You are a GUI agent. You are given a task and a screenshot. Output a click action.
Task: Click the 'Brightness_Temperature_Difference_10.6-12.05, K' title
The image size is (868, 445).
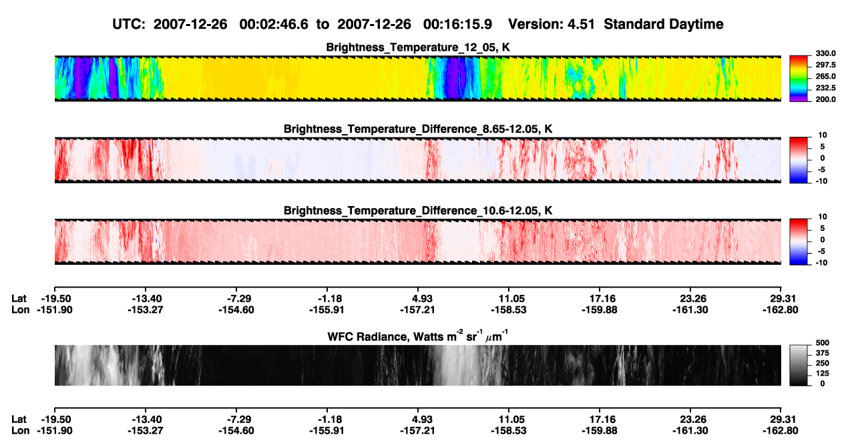coord(418,211)
